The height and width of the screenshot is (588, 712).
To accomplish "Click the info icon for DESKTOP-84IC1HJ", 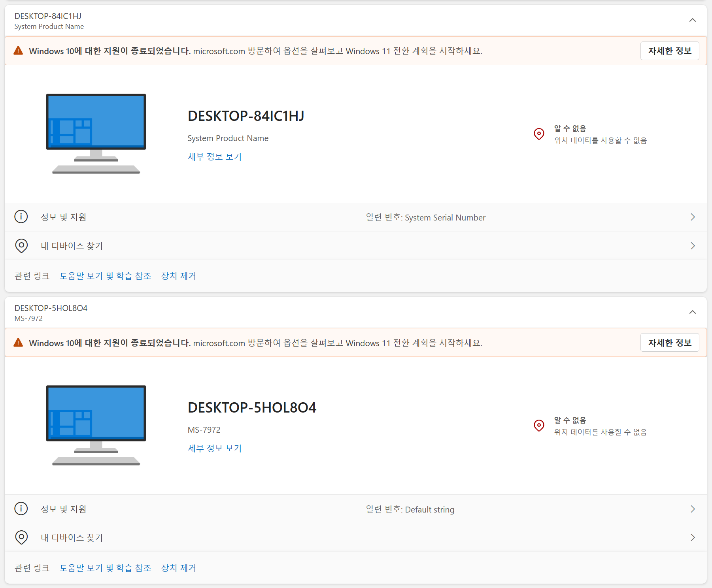I will pyautogui.click(x=21, y=217).
